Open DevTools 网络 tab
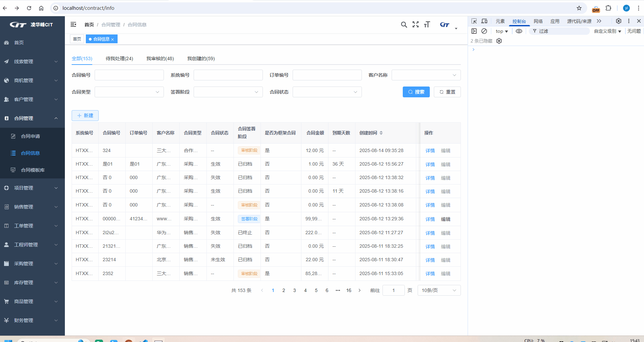Viewport: 644px width, 342px height. point(538,21)
